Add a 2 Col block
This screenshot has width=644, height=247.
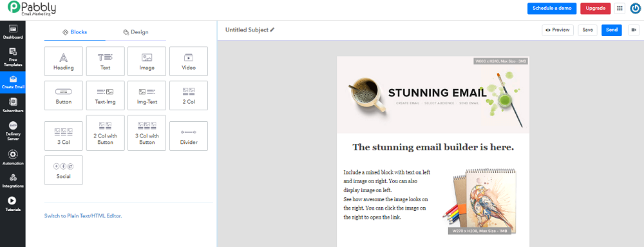(189, 95)
